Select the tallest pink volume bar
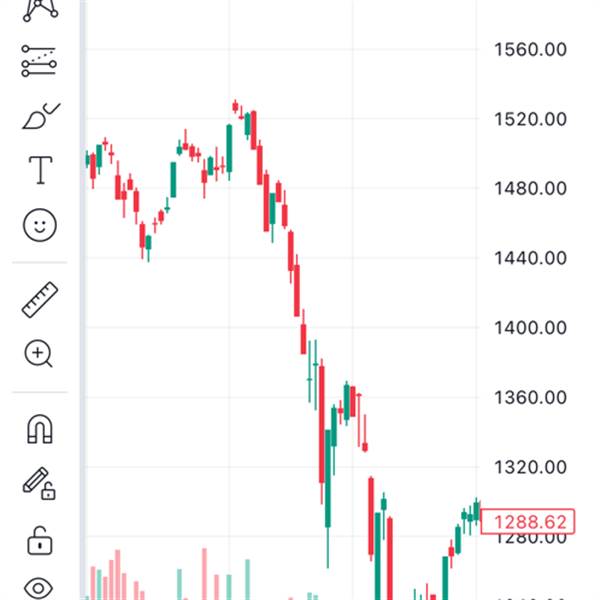Viewport: 600px width, 600px height. pyautogui.click(x=117, y=575)
